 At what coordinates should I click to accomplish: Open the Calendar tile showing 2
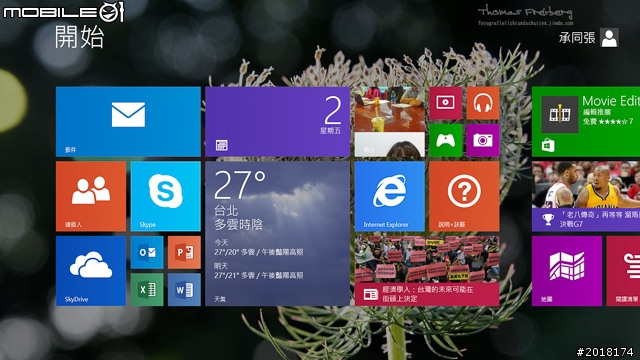pyautogui.click(x=278, y=122)
